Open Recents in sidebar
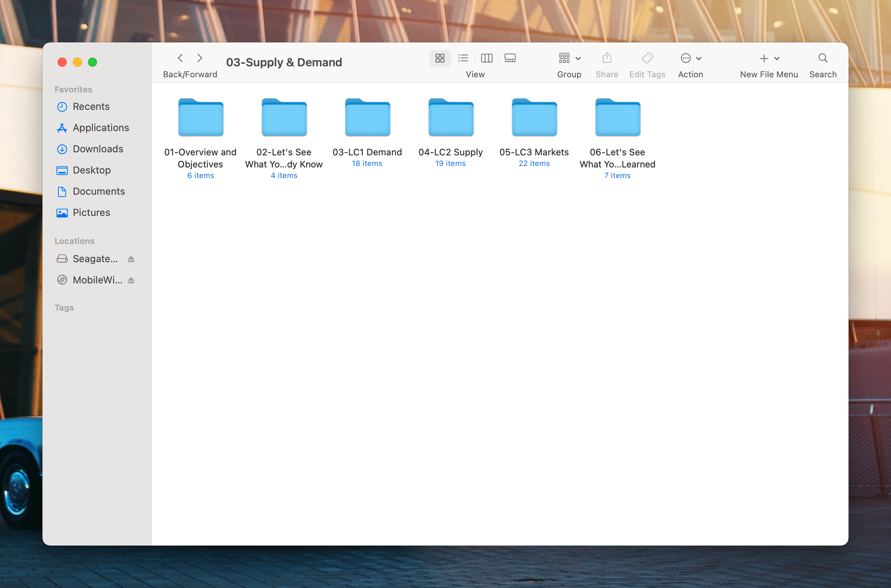Image resolution: width=891 pixels, height=588 pixels. tap(91, 106)
